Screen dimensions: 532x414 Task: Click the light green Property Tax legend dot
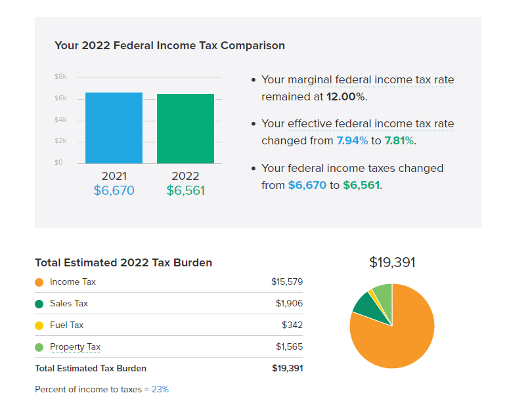(39, 347)
